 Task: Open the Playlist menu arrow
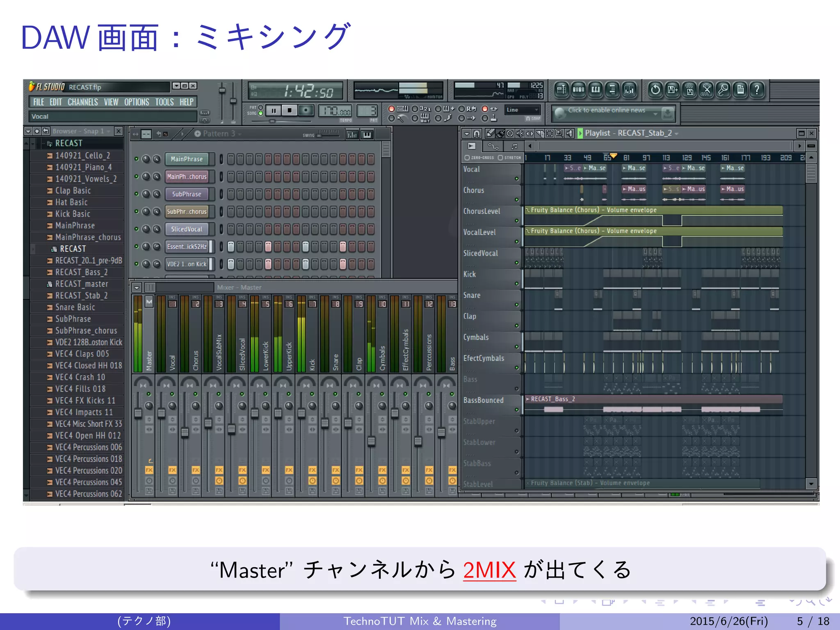467,133
